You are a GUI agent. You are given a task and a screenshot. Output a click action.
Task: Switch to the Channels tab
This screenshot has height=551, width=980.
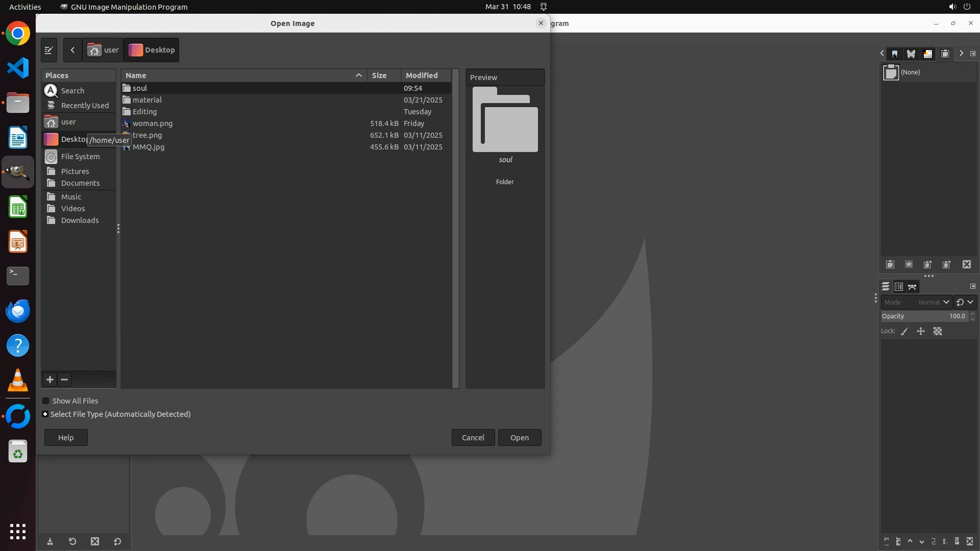coord(899,287)
